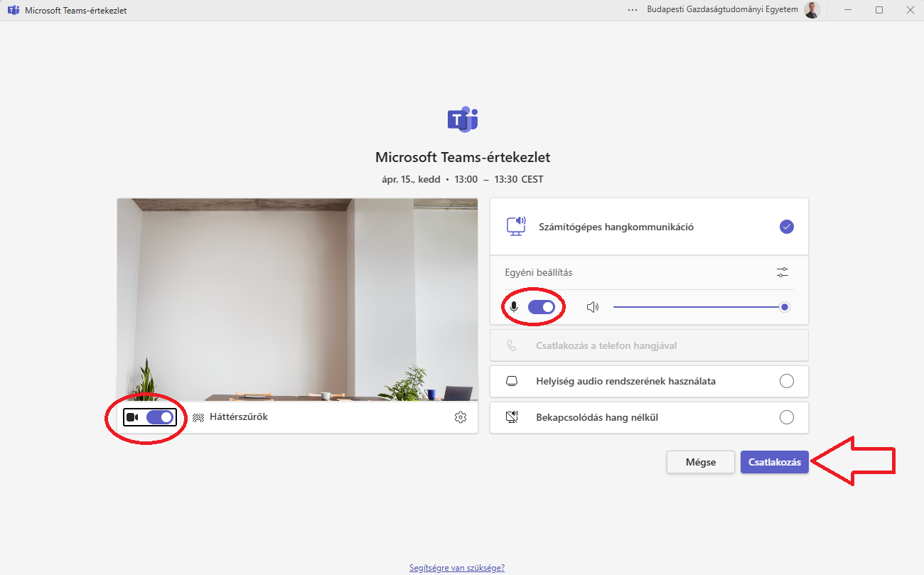The width and height of the screenshot is (924, 575).
Task: Click the Teams icon in the title bar
Action: pos(13,10)
